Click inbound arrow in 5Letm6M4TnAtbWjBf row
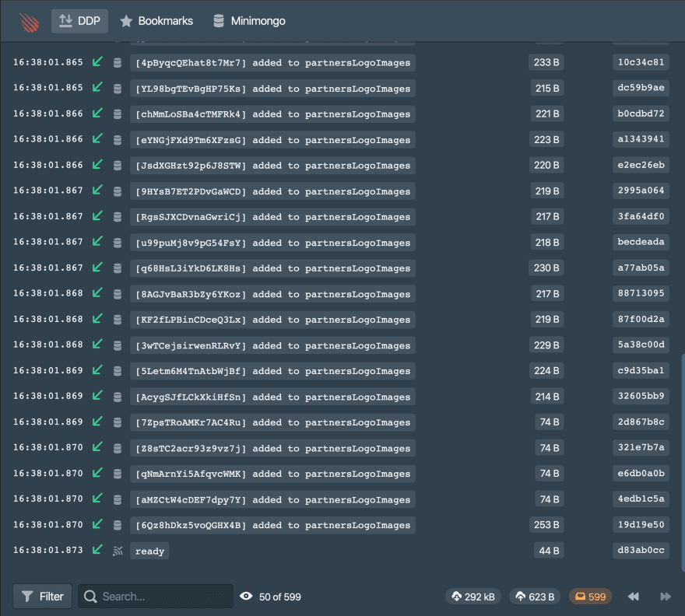 click(97, 369)
